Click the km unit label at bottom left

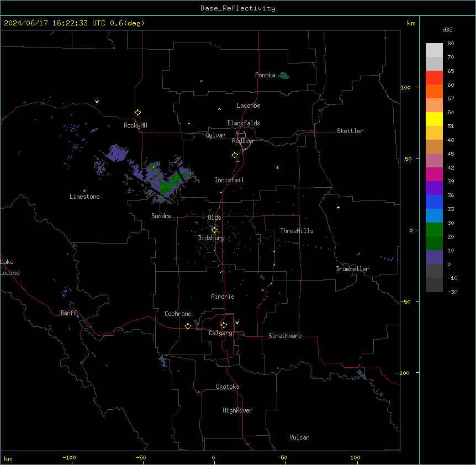(x=8, y=458)
